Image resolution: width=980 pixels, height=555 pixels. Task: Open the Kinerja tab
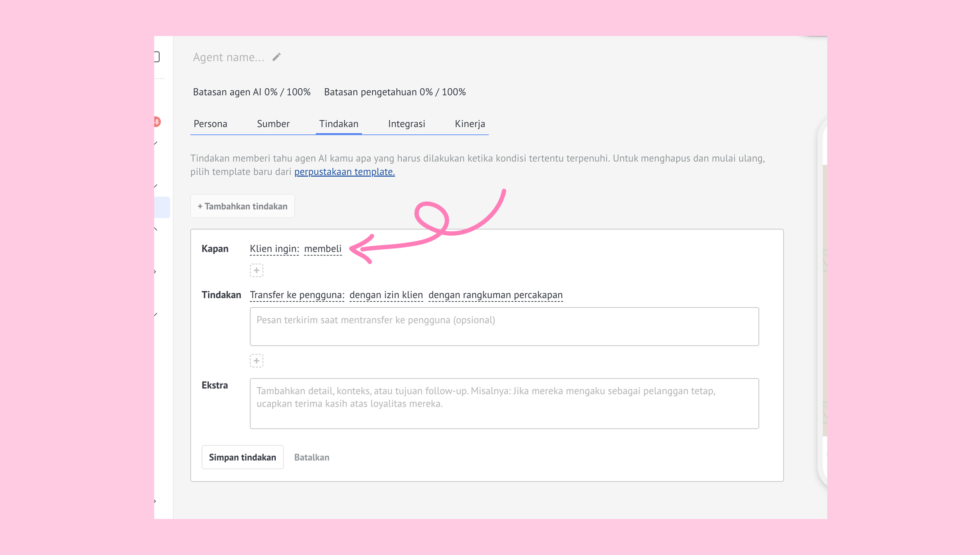[470, 124]
